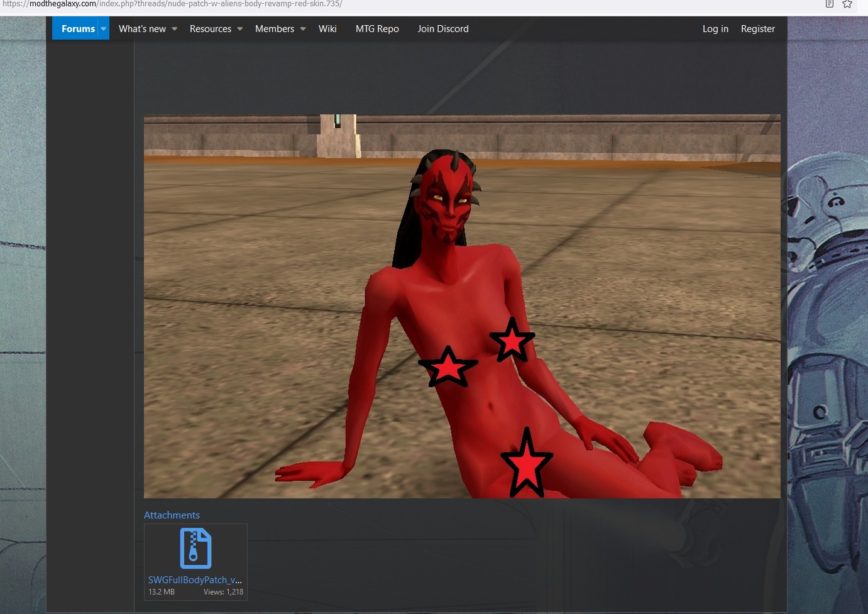Open the Members menu item
This screenshot has height=614, width=868.
pos(275,29)
